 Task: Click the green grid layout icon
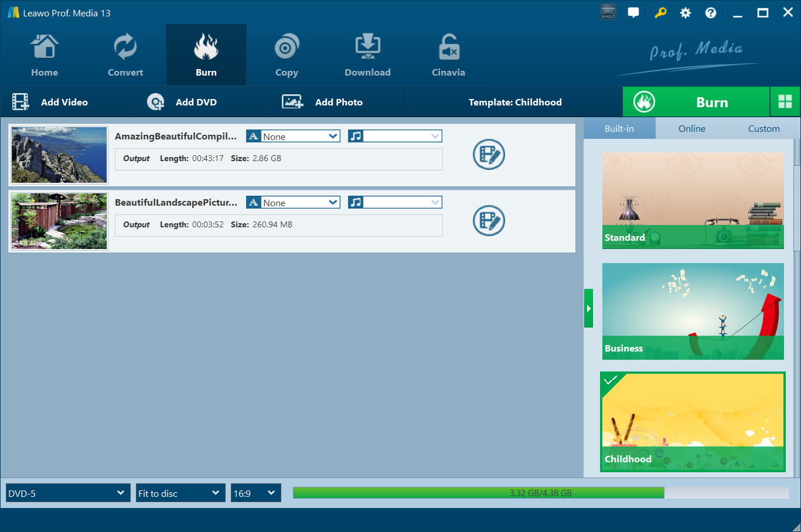click(x=785, y=102)
